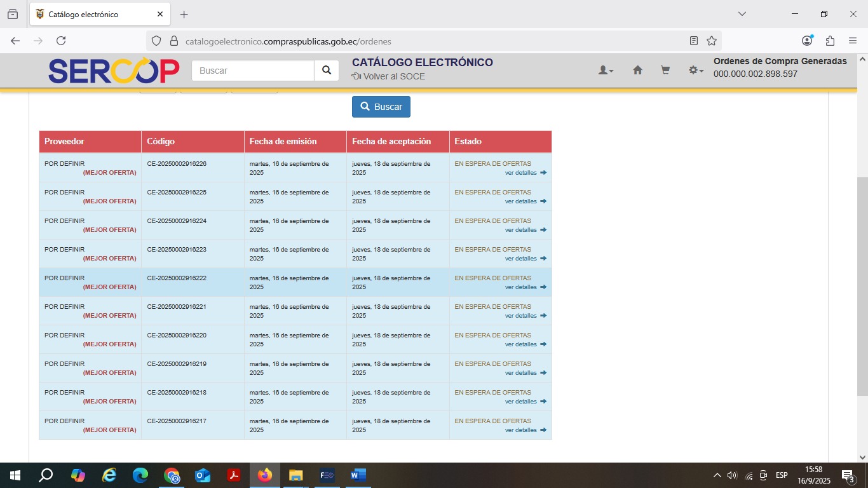This screenshot has width=868, height=488.
Task: Focus the Buscar text input field
Action: click(253, 71)
